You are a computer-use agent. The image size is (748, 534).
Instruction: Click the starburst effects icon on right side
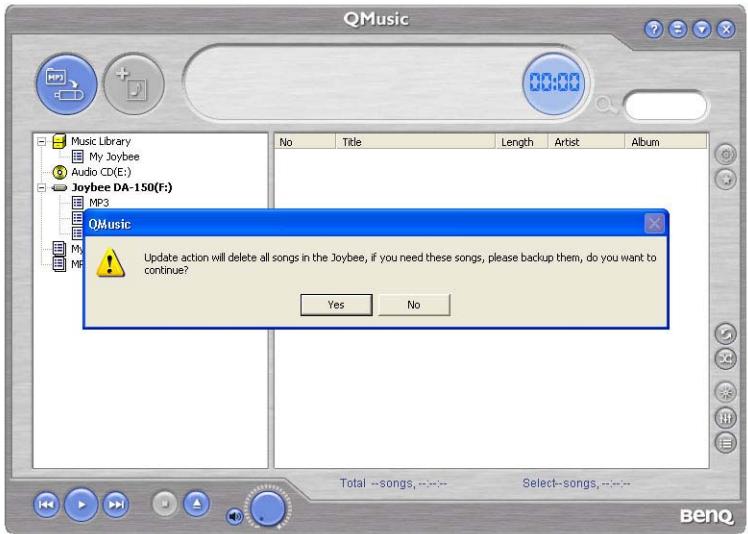coord(726,393)
